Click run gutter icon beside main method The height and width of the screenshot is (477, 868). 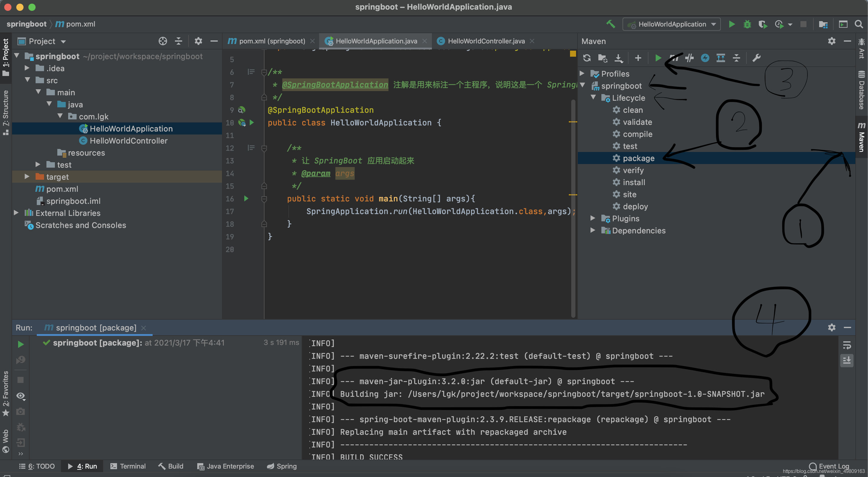coord(246,198)
